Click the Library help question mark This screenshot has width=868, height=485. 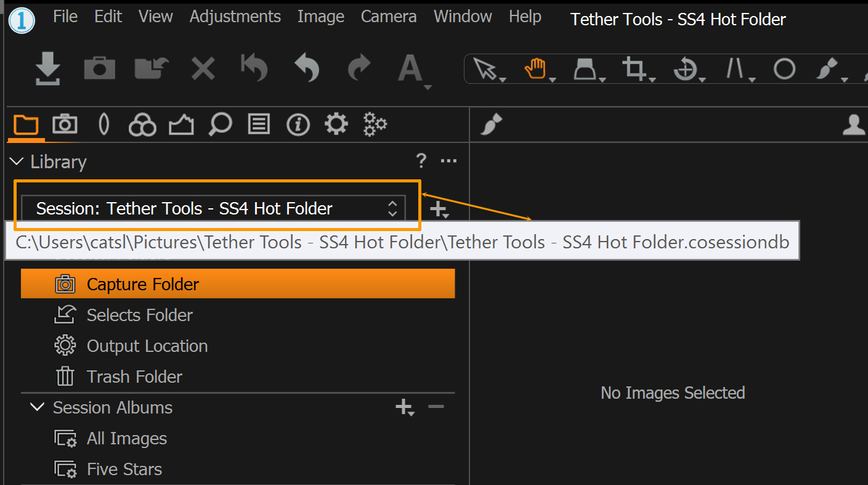click(x=421, y=161)
